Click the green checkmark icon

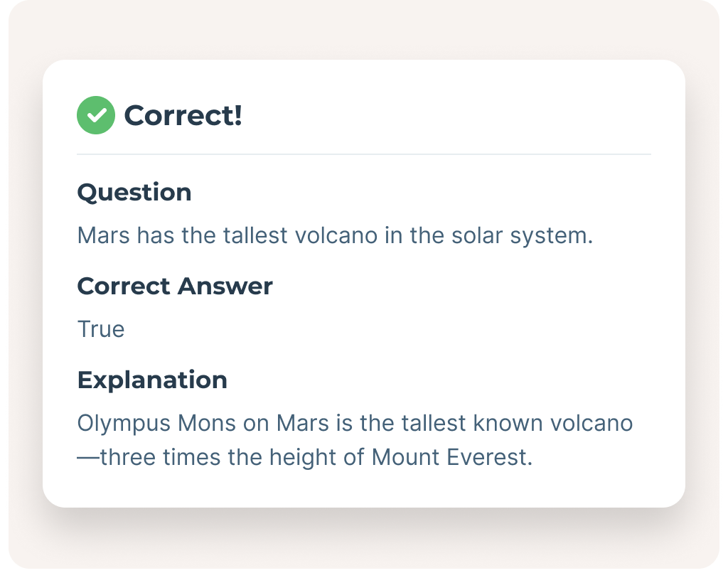[95, 115]
